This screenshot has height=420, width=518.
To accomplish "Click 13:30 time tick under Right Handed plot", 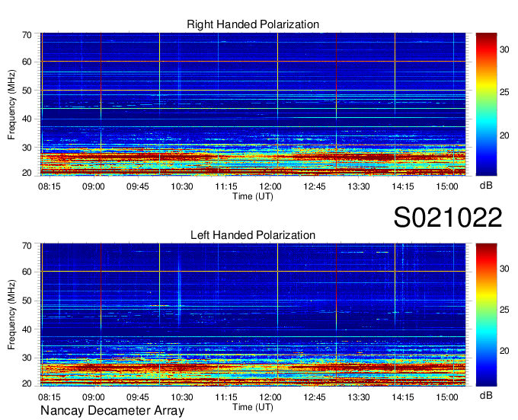I will (359, 186).
